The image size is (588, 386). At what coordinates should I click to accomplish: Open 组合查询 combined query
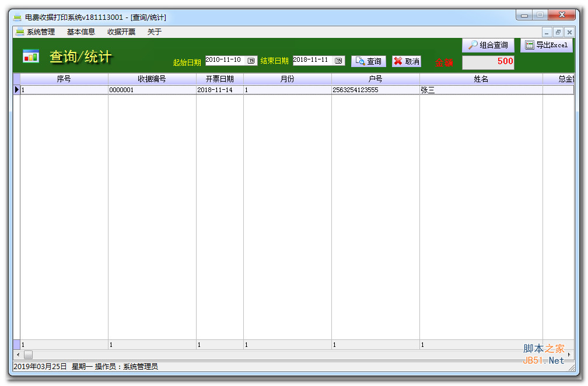[488, 45]
